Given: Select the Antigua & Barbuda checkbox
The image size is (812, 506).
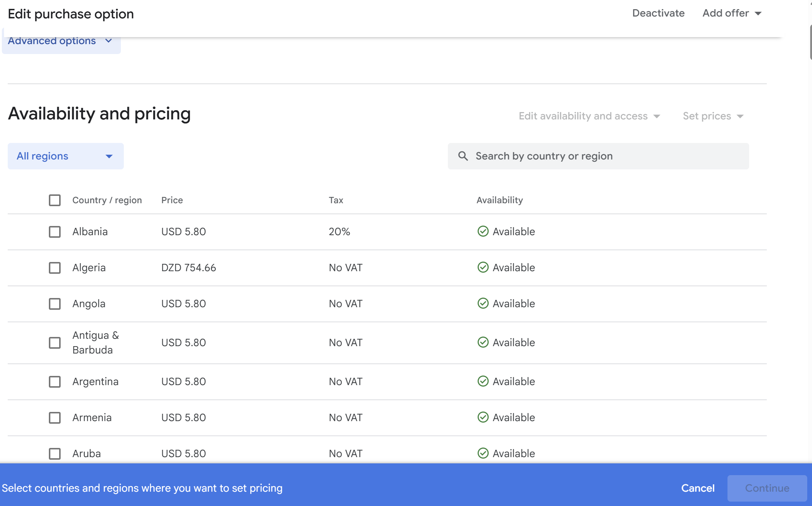Looking at the screenshot, I should coord(55,343).
